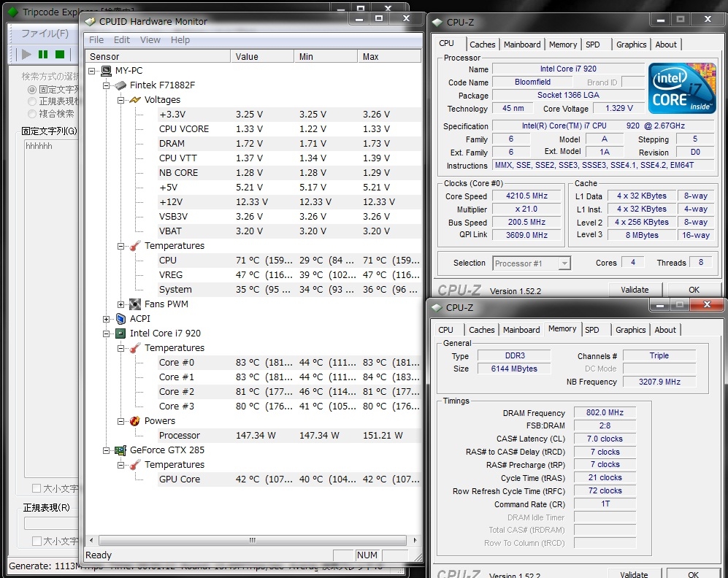Open the ファイル(F) menu in Tripcode Explorer
This screenshot has height=578, width=728.
point(45,34)
